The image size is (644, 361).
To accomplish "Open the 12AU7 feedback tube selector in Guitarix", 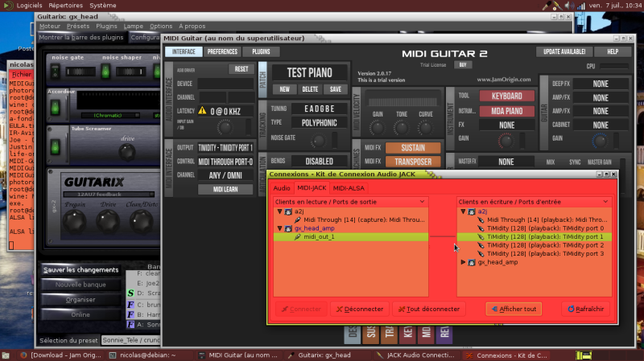I will pos(109,194).
